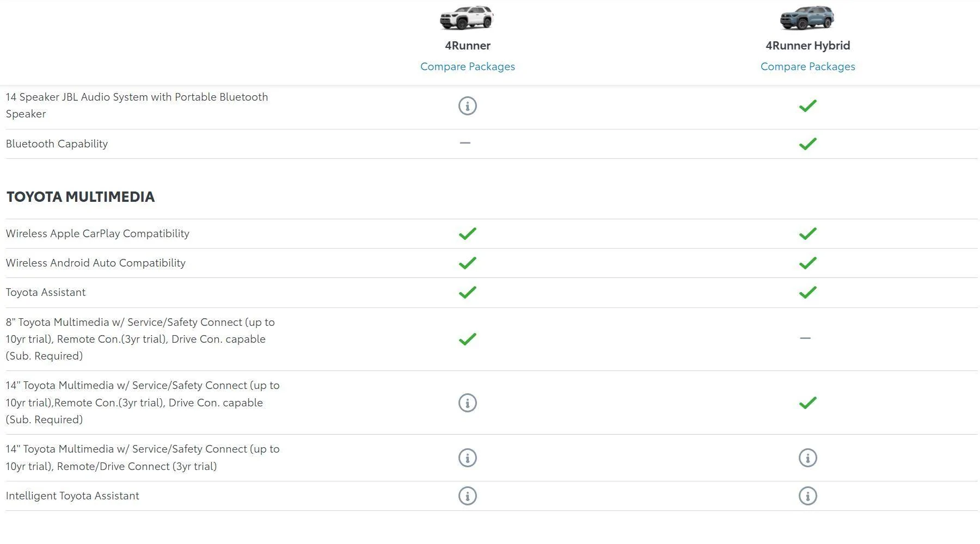Click Wireless Apple CarPlay checkmark under 4Runner
The width and height of the screenshot is (980, 544).
pyautogui.click(x=467, y=234)
